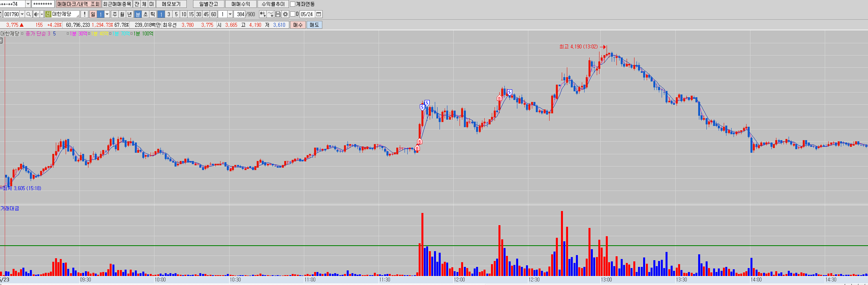This screenshot has height=285, width=868.
Task: Select the 년 (yearly) chart period
Action: coord(130,14)
